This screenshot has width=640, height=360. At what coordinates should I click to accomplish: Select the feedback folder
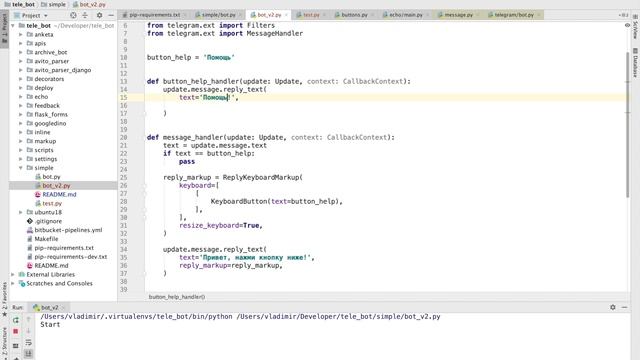[x=47, y=106]
